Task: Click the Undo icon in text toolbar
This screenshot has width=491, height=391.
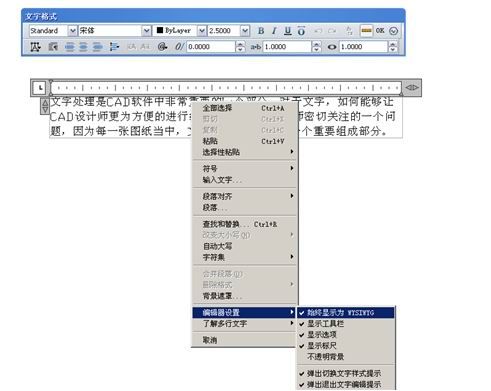Action: (x=318, y=31)
